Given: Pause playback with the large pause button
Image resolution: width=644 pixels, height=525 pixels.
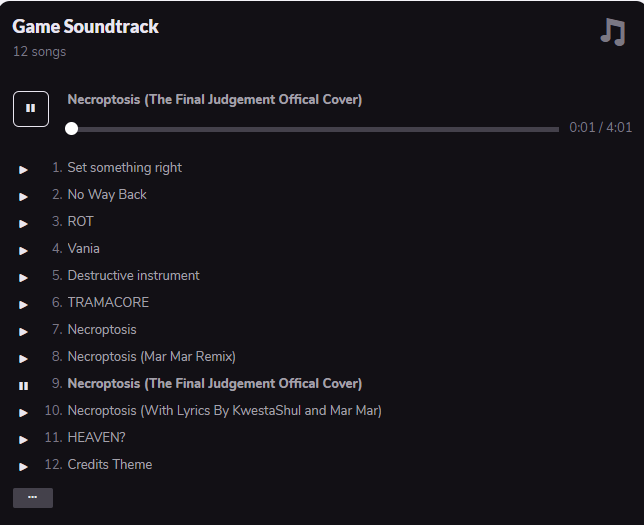Looking at the screenshot, I should point(31,109).
